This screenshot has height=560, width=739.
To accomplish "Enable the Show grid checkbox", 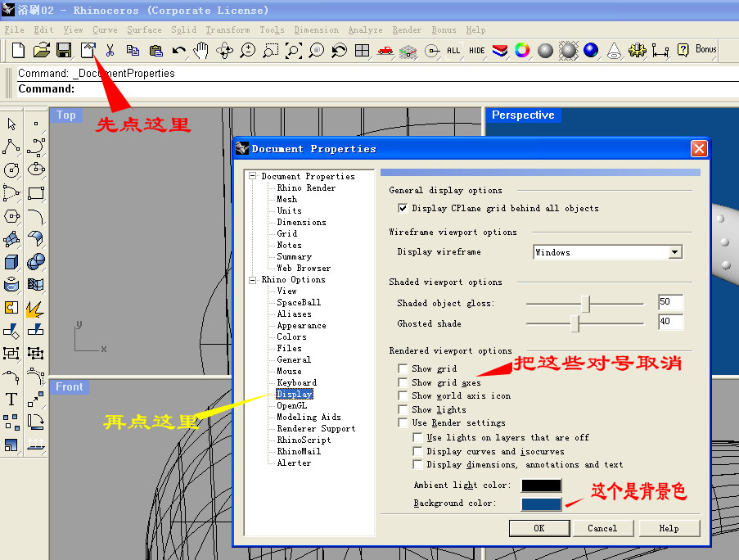I will point(403,369).
